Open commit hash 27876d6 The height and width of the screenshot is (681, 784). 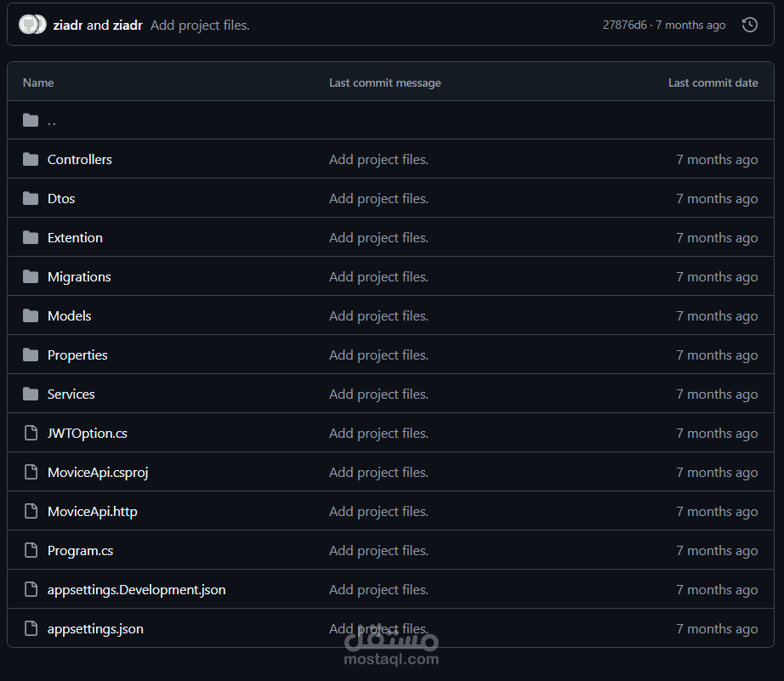(x=624, y=25)
